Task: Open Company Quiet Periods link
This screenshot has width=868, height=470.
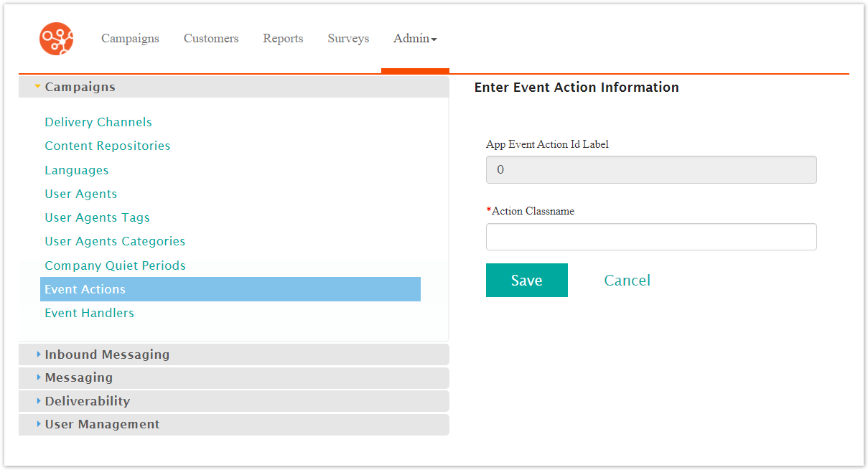Action: 115,265
